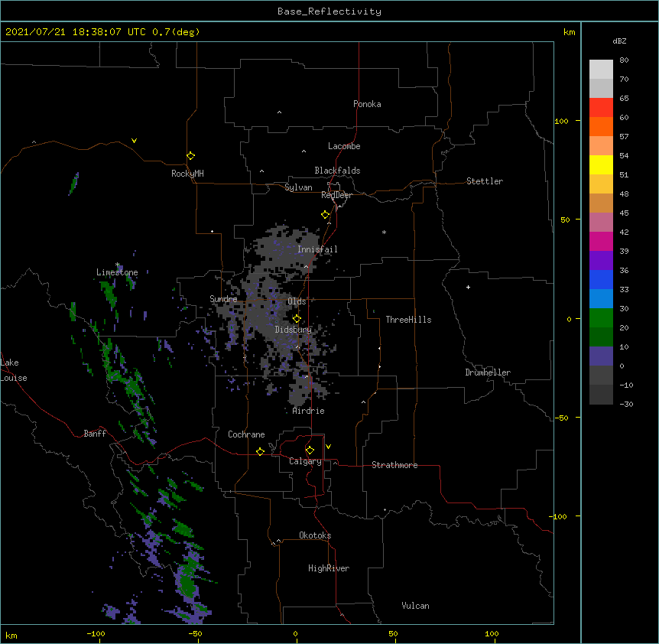659x644 pixels.
Task: Select the Airdrie city label
Action: (x=308, y=411)
